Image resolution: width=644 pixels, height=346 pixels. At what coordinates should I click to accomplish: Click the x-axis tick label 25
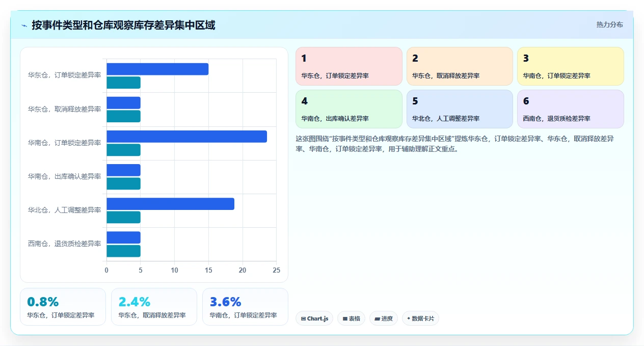(x=277, y=271)
